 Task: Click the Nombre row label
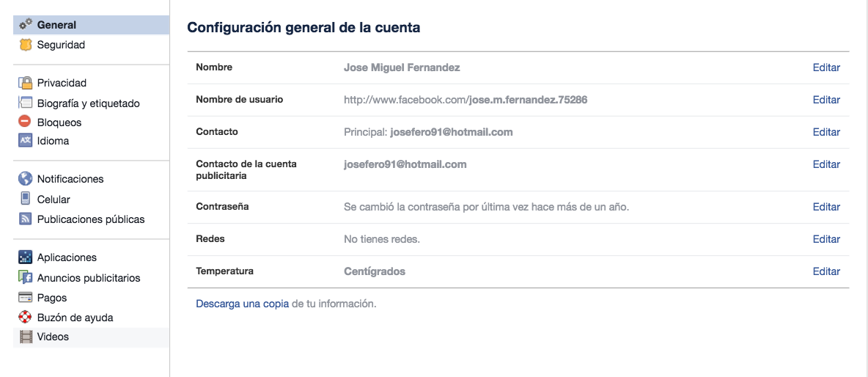coord(214,67)
